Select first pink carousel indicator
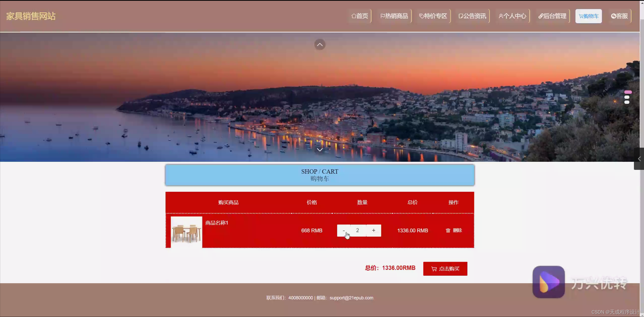This screenshot has height=317, width=644. click(628, 92)
